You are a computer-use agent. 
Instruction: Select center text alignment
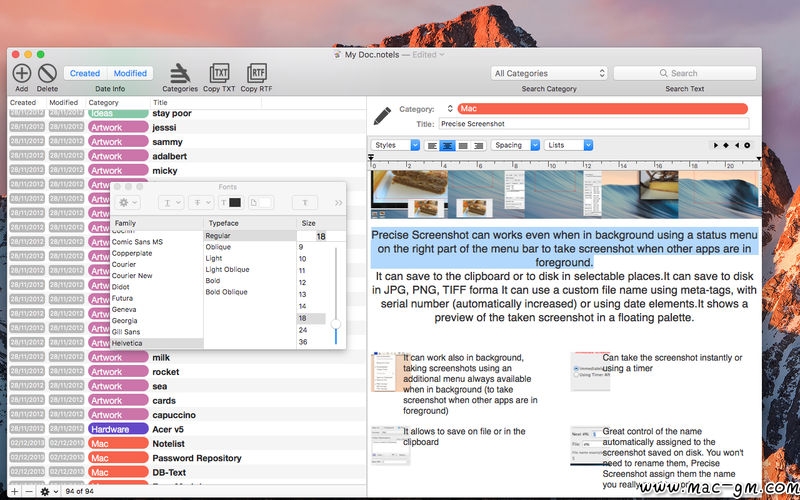click(x=447, y=145)
